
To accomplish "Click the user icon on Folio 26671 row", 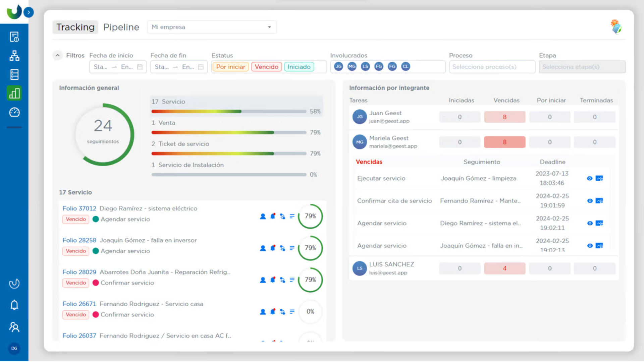I will [263, 312].
